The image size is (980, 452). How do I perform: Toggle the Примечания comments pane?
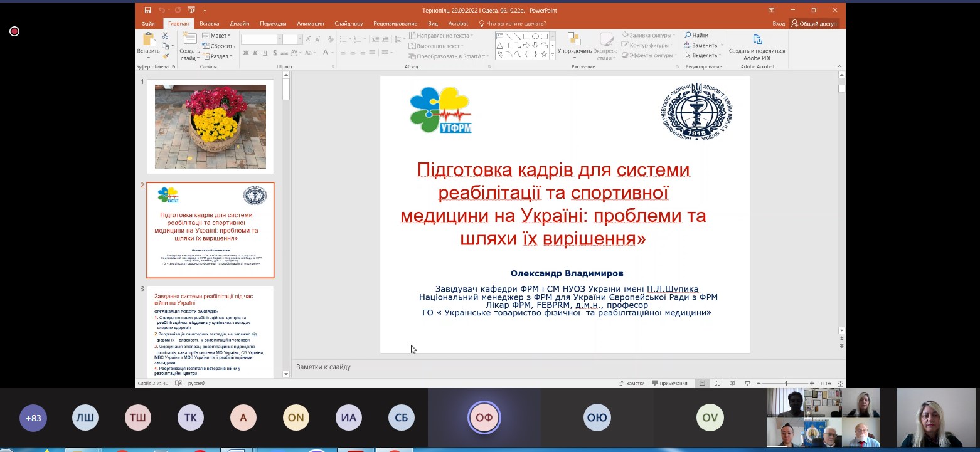tap(669, 383)
